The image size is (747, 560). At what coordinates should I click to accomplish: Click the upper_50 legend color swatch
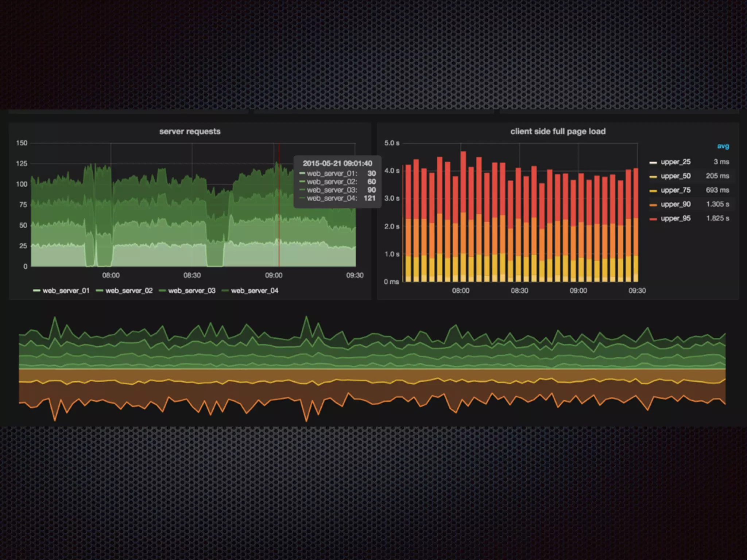(653, 176)
